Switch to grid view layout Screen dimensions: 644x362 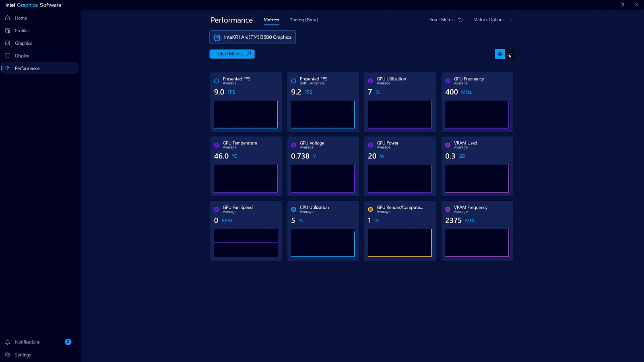(500, 54)
